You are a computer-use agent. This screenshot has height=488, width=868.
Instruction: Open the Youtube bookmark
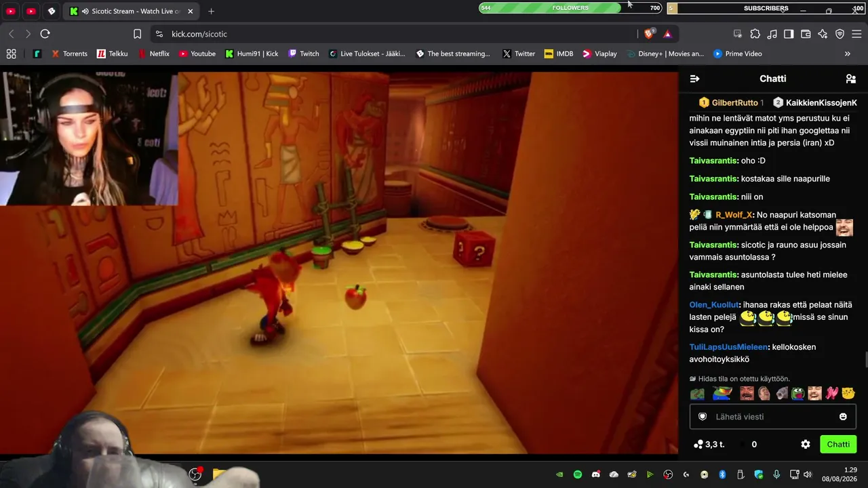tap(197, 54)
